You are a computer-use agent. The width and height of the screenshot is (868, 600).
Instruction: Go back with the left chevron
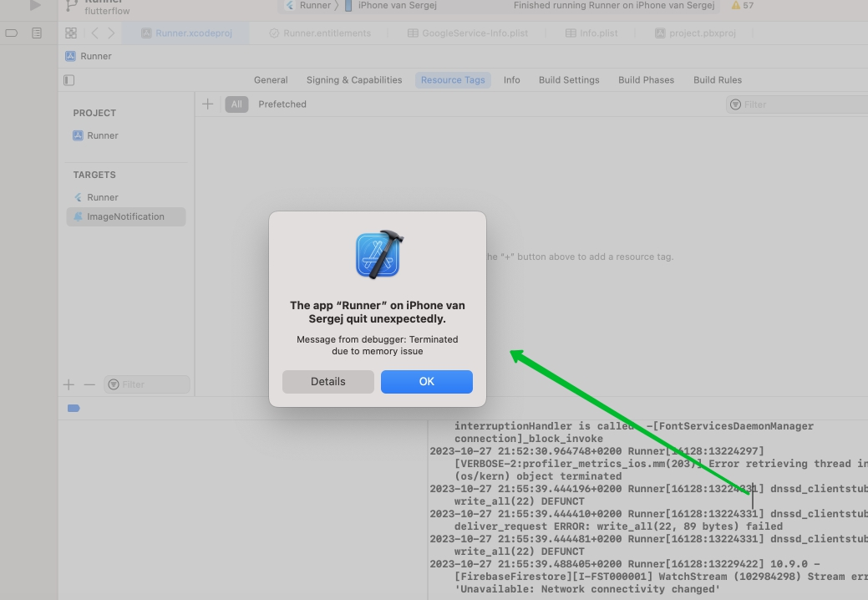[94, 33]
